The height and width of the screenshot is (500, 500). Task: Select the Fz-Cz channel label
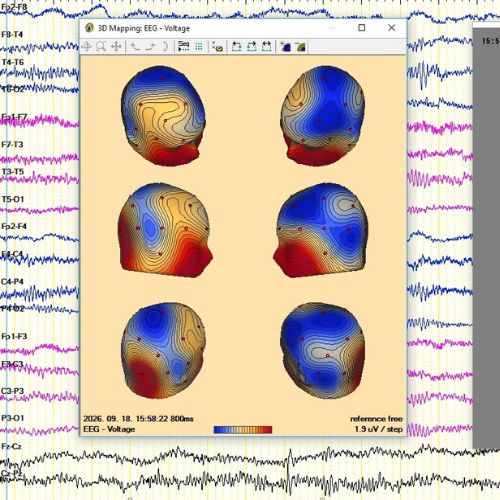point(11,446)
